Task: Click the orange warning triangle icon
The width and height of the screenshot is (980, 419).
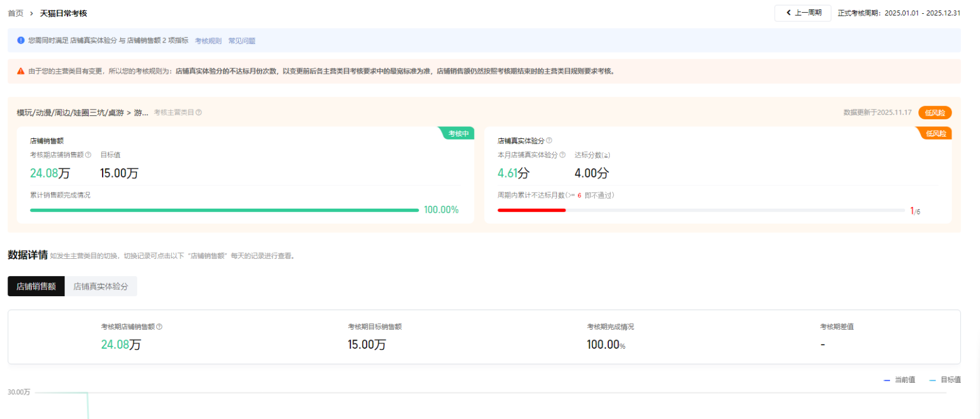Action: coord(21,71)
